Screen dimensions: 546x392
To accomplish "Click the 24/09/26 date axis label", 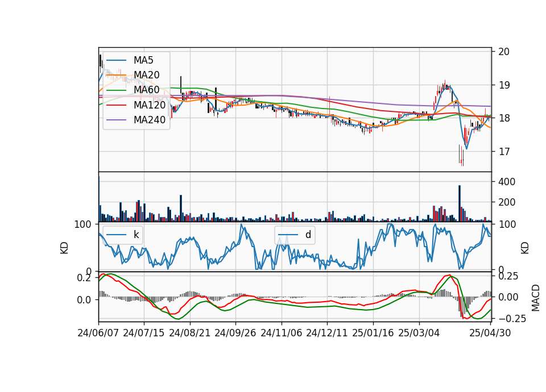I will coord(235,333).
